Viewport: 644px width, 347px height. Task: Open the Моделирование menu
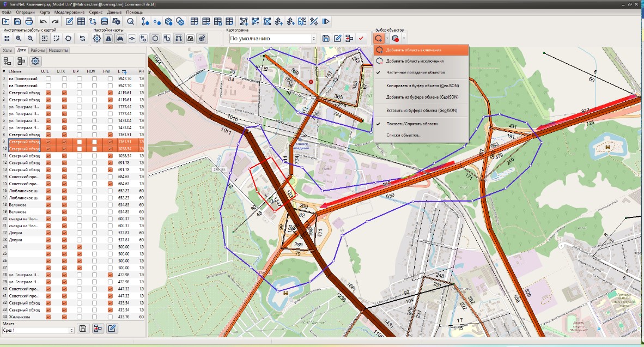pyautogui.click(x=69, y=13)
